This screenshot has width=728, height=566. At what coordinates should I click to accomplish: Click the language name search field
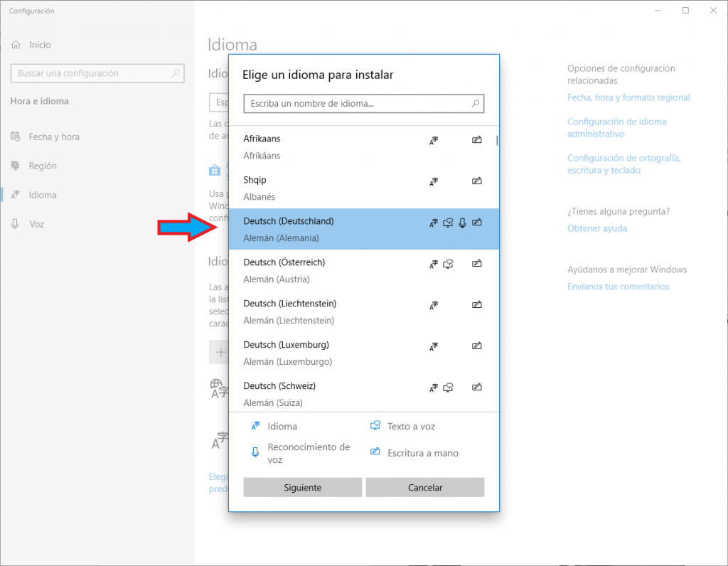(355, 104)
